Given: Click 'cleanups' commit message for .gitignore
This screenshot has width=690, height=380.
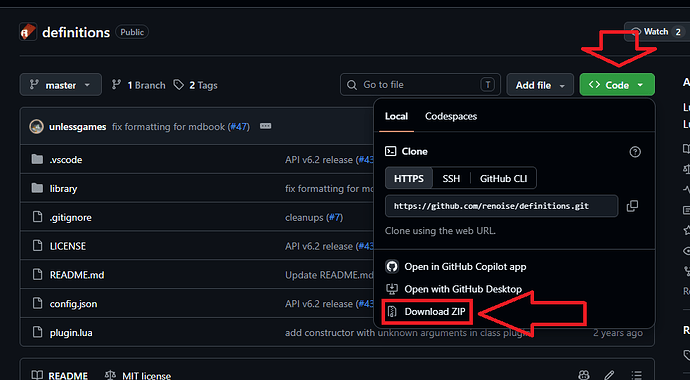Looking at the screenshot, I should point(304,217).
